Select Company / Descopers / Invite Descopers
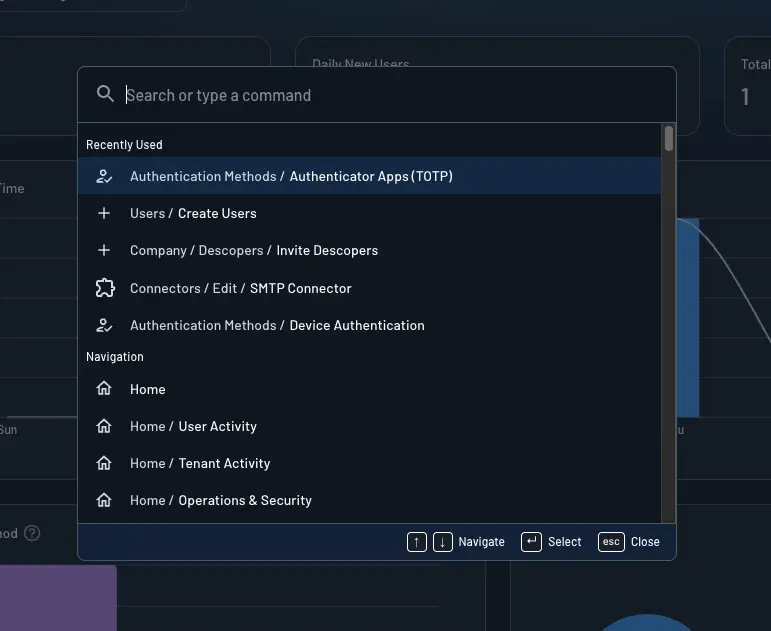The width and height of the screenshot is (771, 631). 369,250
